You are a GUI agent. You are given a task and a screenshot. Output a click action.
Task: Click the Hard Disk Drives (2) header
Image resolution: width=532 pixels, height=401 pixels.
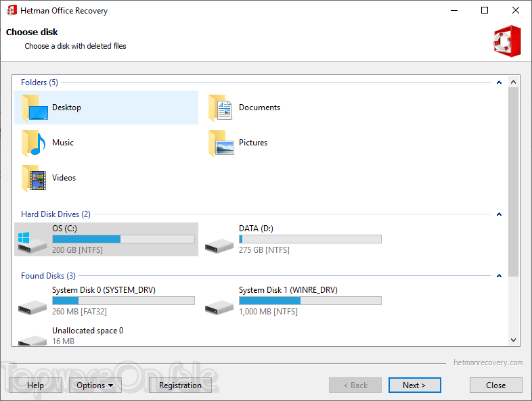tap(56, 214)
